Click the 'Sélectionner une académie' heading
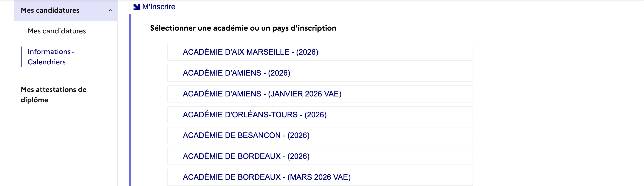This screenshot has width=644, height=186. 243,28
